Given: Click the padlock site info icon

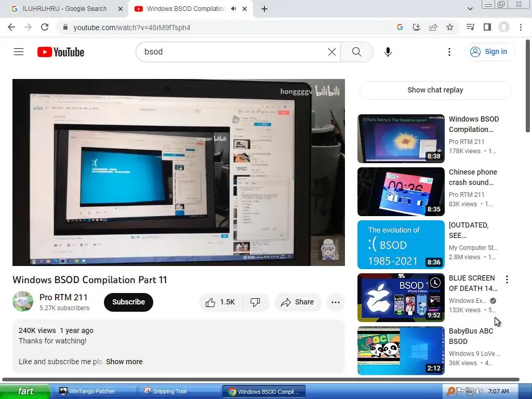Looking at the screenshot, I should 65,27.
